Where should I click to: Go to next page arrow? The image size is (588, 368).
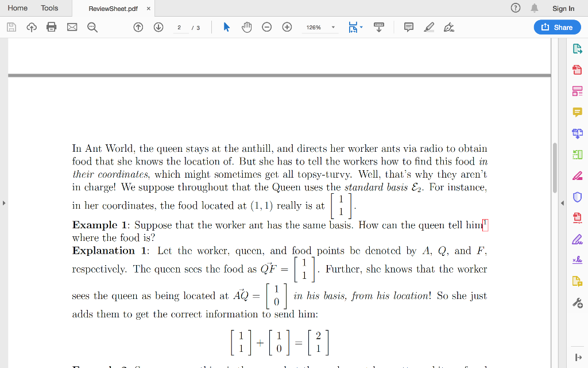(158, 27)
